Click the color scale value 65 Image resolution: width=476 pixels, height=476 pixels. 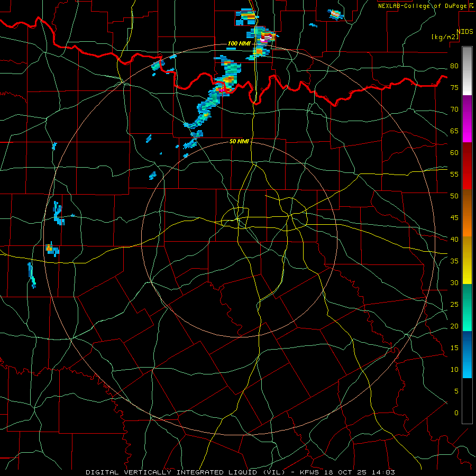click(x=454, y=131)
